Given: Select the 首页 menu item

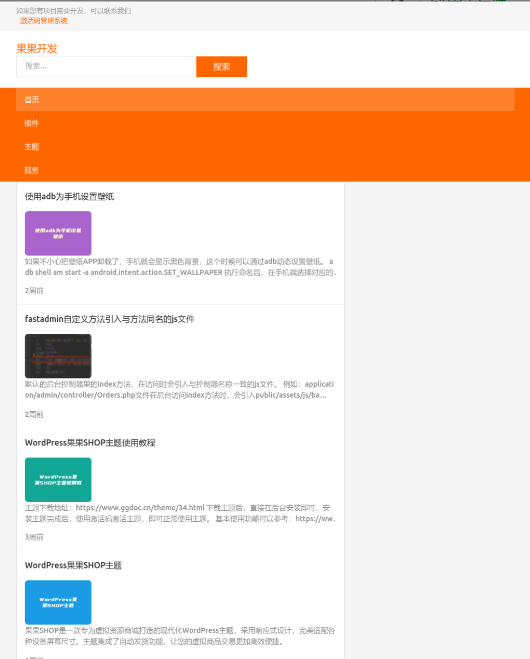Looking at the screenshot, I should click(x=265, y=100).
